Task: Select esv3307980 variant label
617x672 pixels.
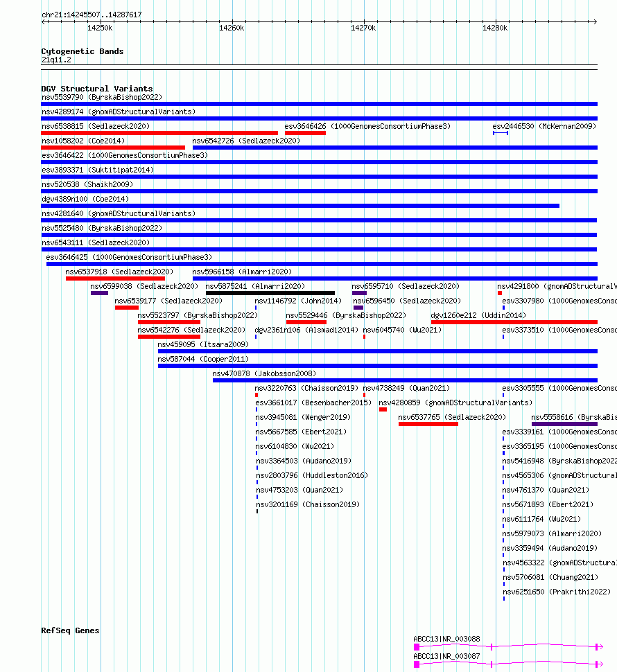Action: [x=559, y=301]
